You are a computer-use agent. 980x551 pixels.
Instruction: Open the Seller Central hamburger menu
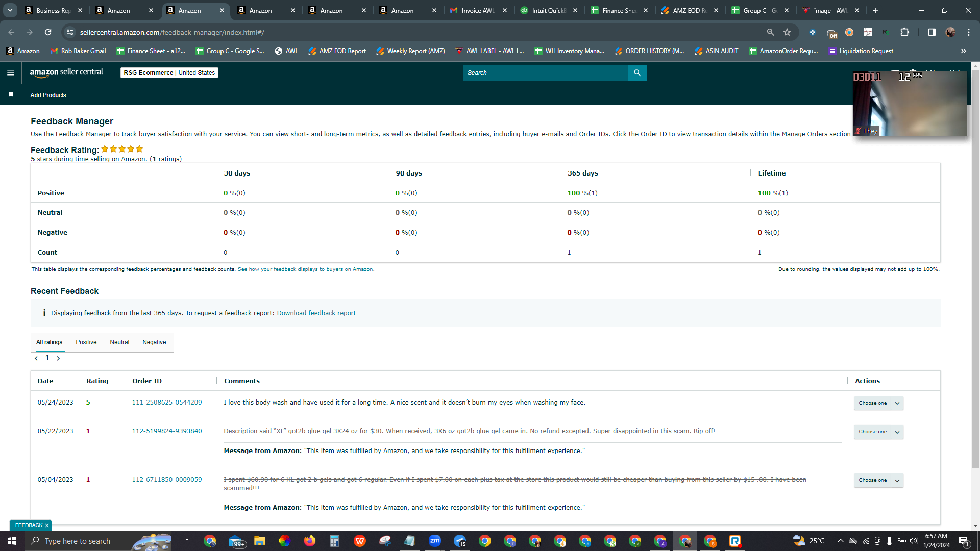coord(11,73)
